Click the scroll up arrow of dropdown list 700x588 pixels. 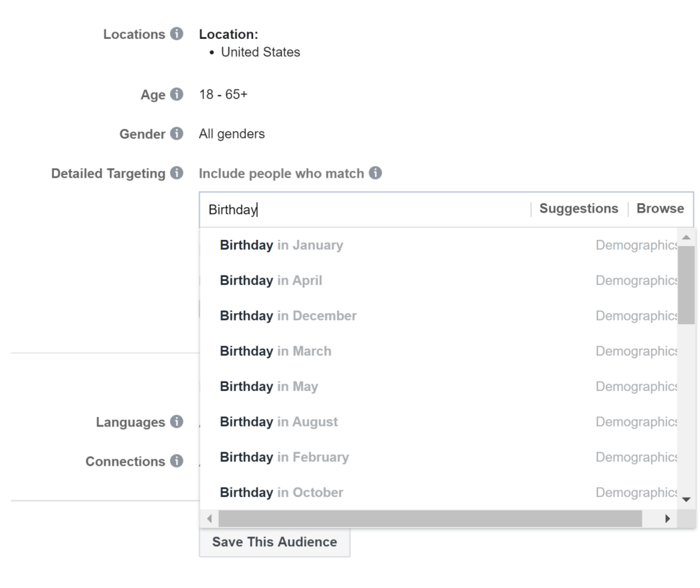(686, 237)
